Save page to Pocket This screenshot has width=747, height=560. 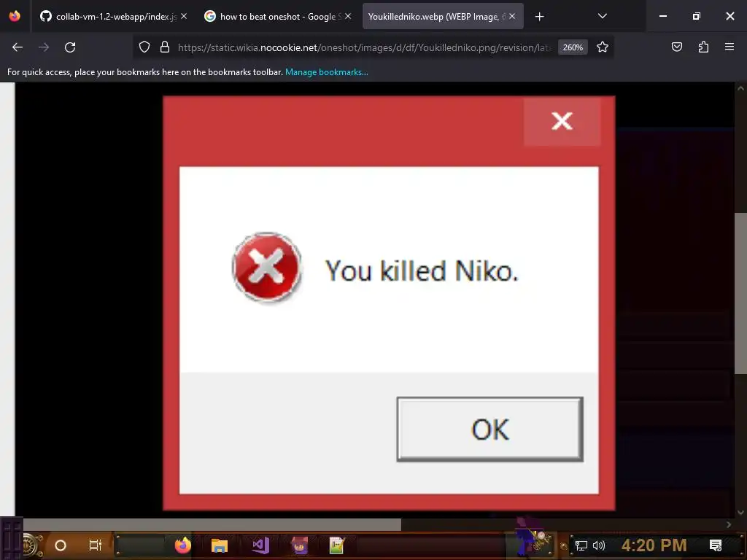(676, 47)
